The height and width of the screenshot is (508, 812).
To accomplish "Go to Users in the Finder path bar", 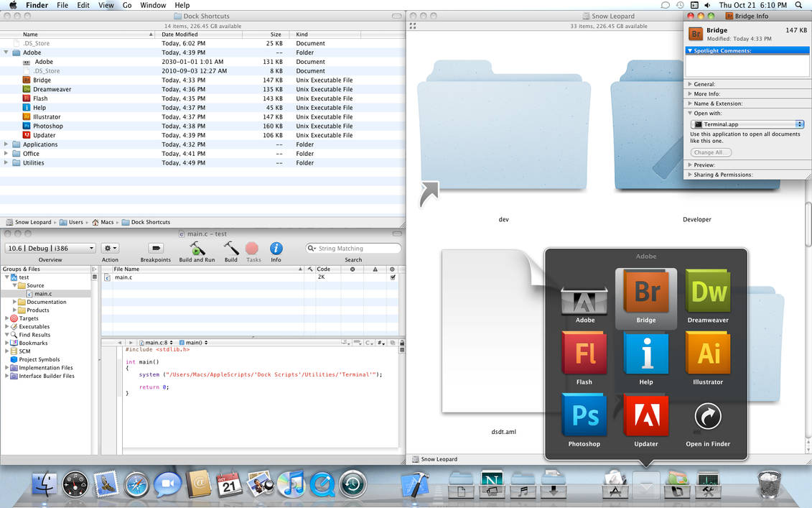I will tap(72, 222).
